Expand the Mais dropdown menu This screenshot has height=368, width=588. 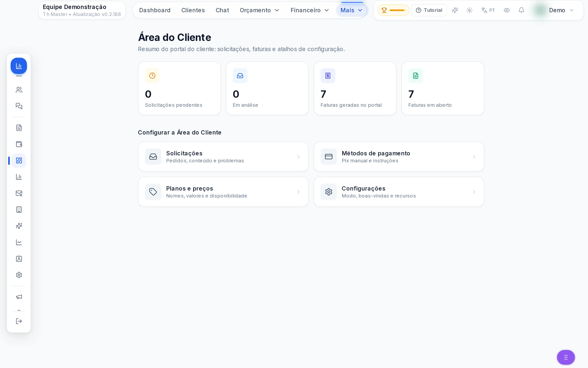(x=351, y=10)
